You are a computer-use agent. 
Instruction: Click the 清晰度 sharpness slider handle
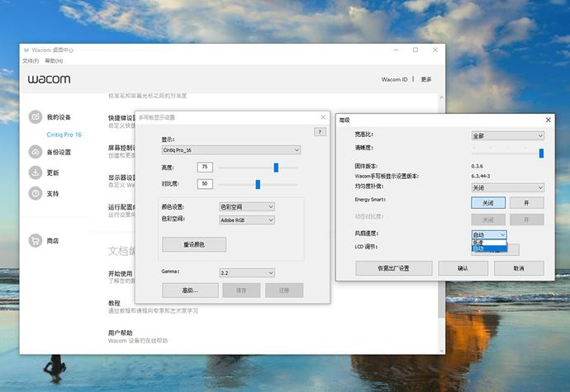coord(541,153)
